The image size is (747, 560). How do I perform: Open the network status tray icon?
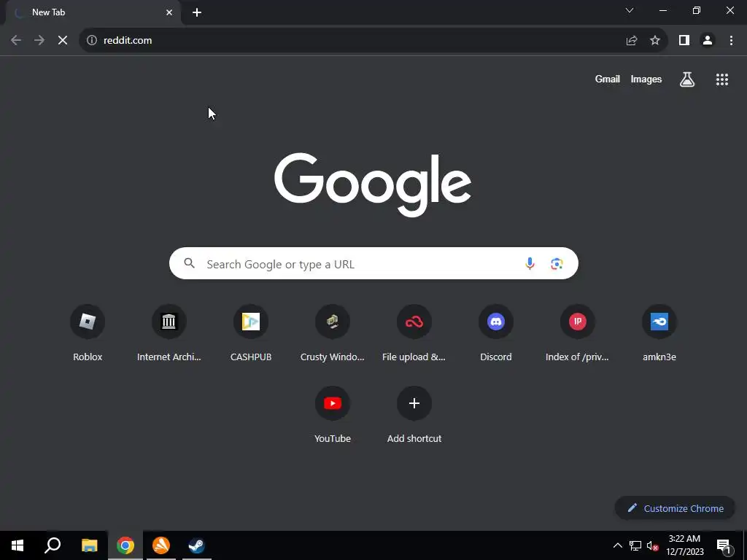tap(635, 545)
